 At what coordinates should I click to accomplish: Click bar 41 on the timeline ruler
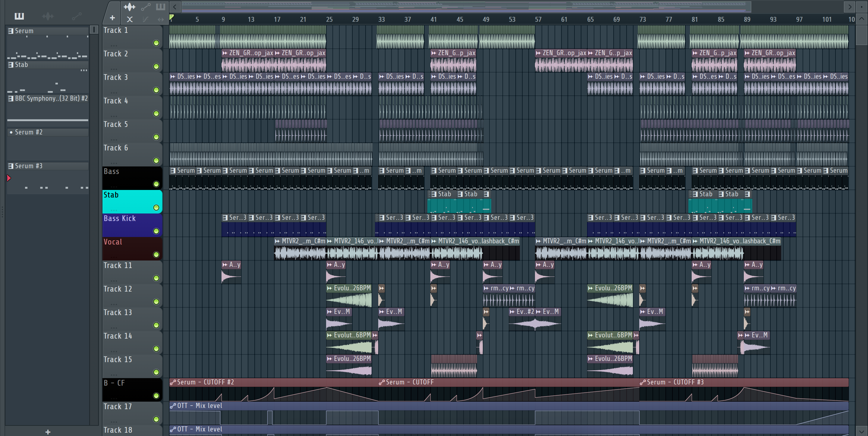tap(433, 19)
